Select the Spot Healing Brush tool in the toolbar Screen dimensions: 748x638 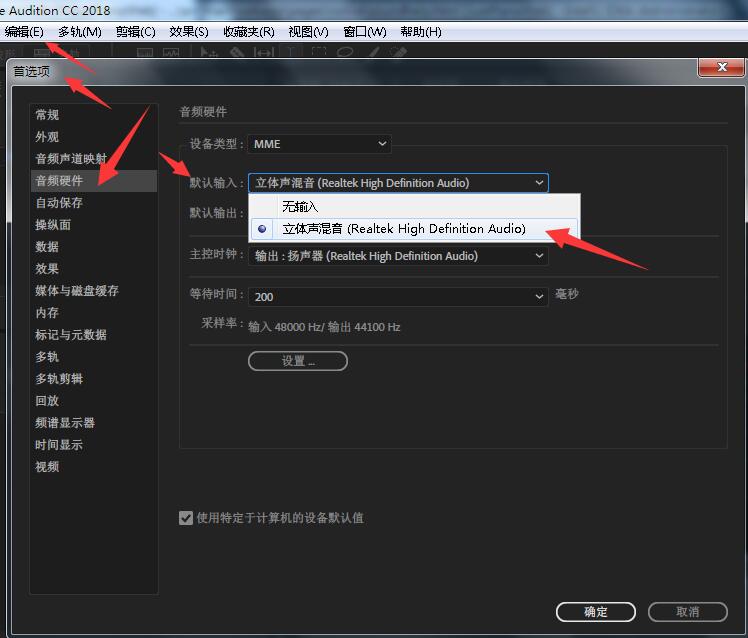[x=398, y=52]
